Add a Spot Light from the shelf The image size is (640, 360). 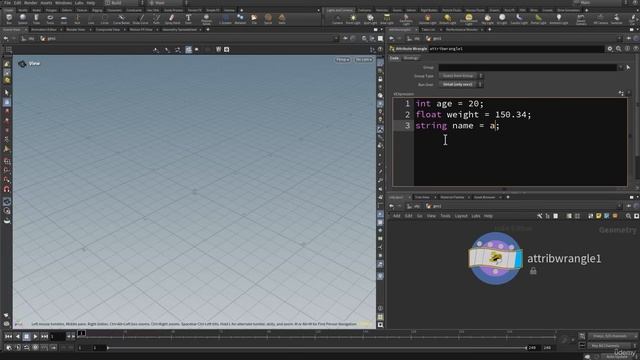pyautogui.click(x=370, y=19)
